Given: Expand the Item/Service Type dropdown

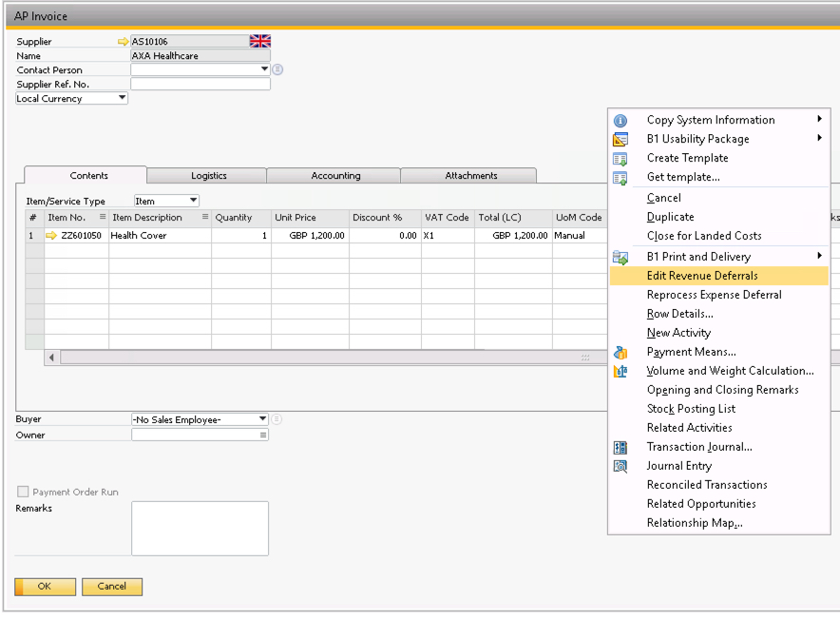Looking at the screenshot, I should coord(193,201).
